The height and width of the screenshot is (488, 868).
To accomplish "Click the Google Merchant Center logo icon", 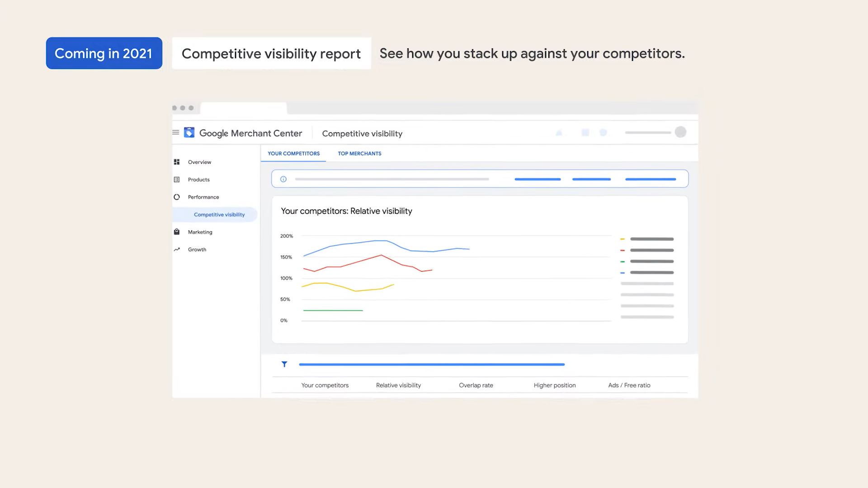I will point(189,132).
